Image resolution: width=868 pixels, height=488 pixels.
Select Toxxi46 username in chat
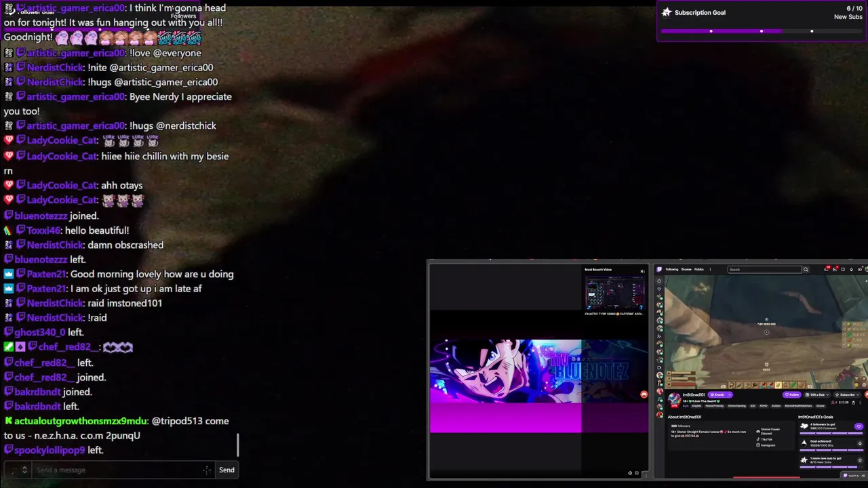(43, 230)
